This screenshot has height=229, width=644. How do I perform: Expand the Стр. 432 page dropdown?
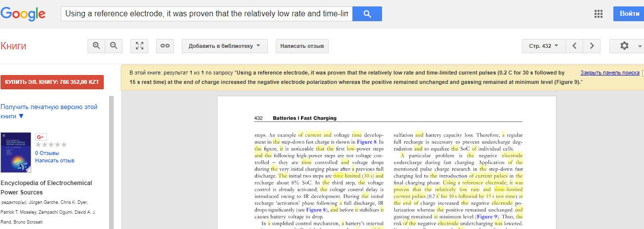tap(543, 46)
